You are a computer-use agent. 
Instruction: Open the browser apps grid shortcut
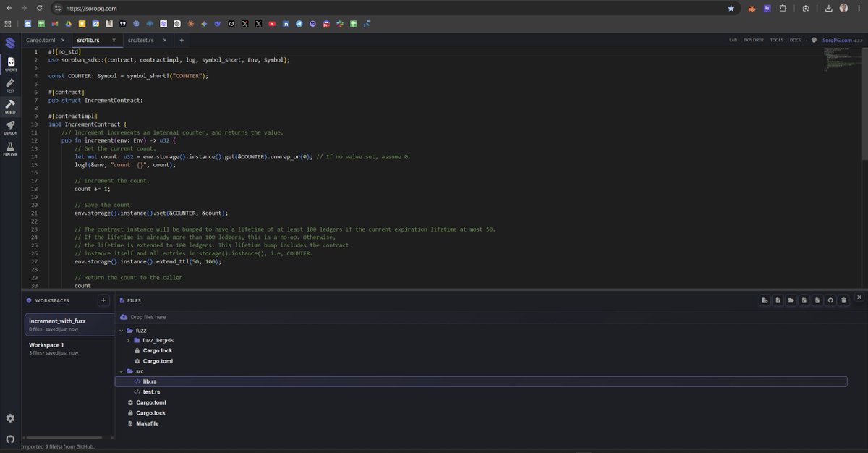[8, 24]
